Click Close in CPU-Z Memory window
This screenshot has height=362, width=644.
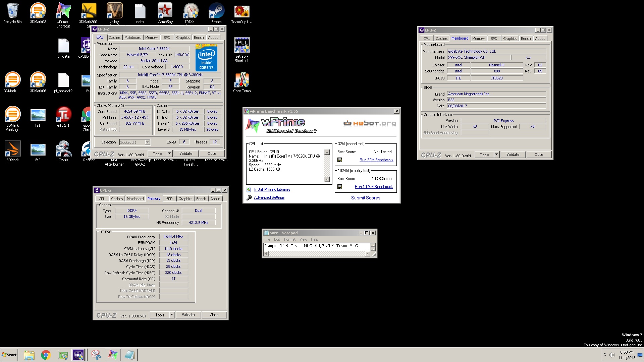(214, 315)
